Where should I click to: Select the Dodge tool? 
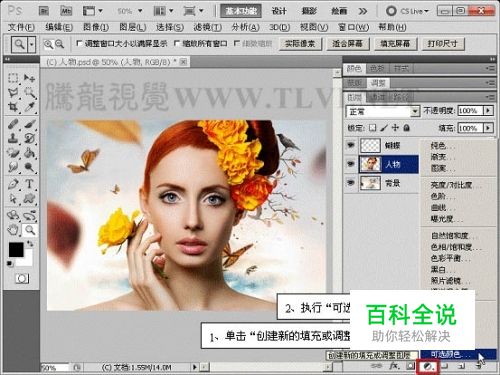click(29, 167)
